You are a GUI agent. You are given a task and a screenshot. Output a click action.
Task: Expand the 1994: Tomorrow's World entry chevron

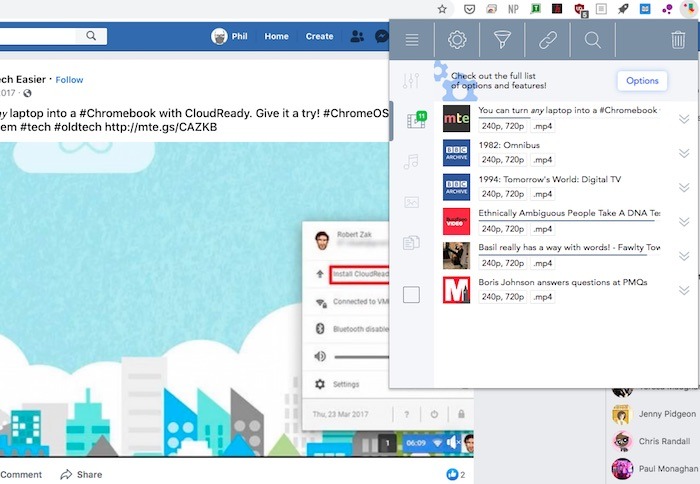[x=684, y=188]
